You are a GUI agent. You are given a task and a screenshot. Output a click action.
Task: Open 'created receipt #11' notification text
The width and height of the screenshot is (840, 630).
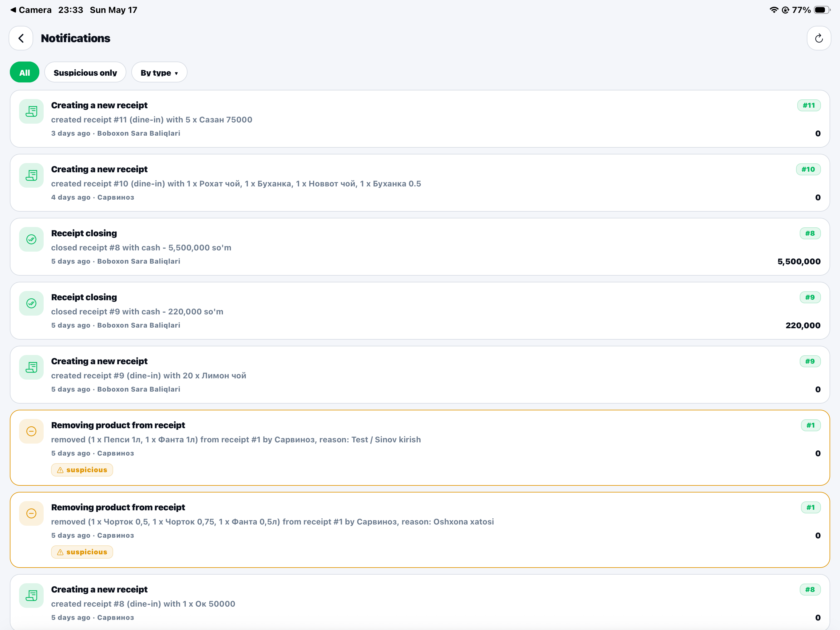pyautogui.click(x=152, y=120)
